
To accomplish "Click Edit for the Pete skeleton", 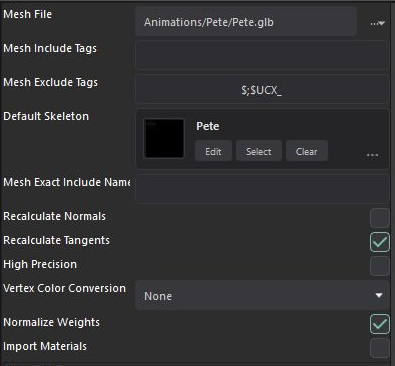I will [x=213, y=151].
